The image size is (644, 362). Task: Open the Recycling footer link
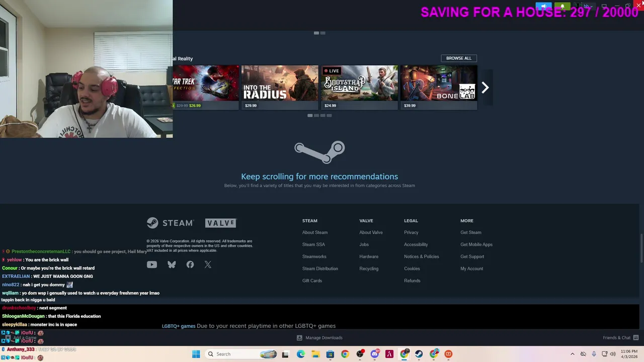(x=369, y=268)
